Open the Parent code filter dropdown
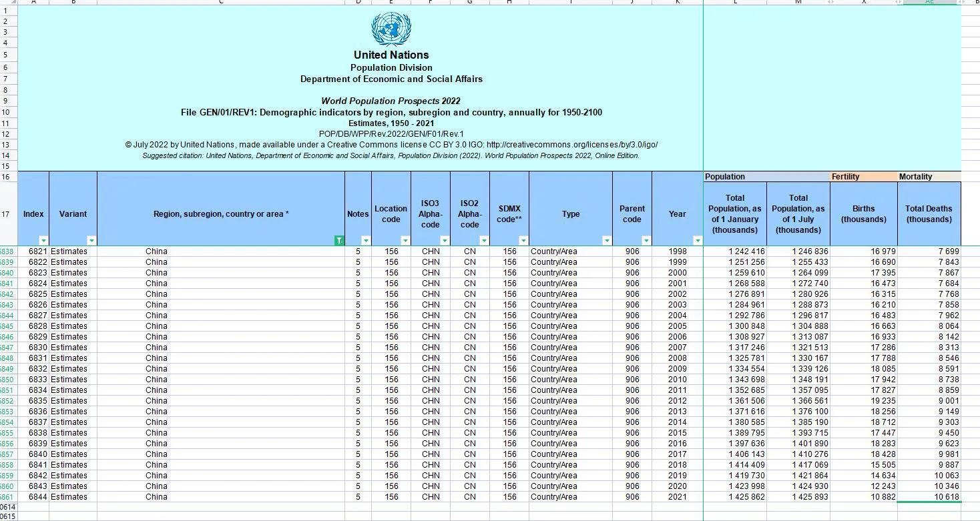This screenshot has width=980, height=521. [x=646, y=240]
